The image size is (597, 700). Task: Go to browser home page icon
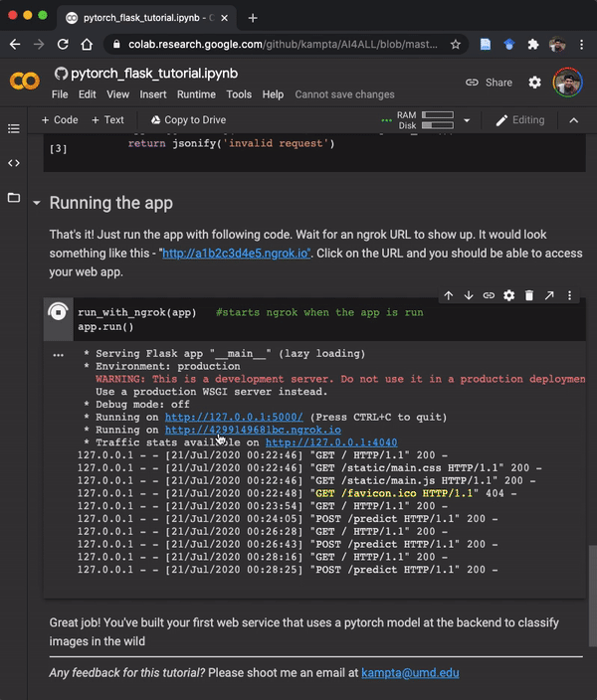87,44
